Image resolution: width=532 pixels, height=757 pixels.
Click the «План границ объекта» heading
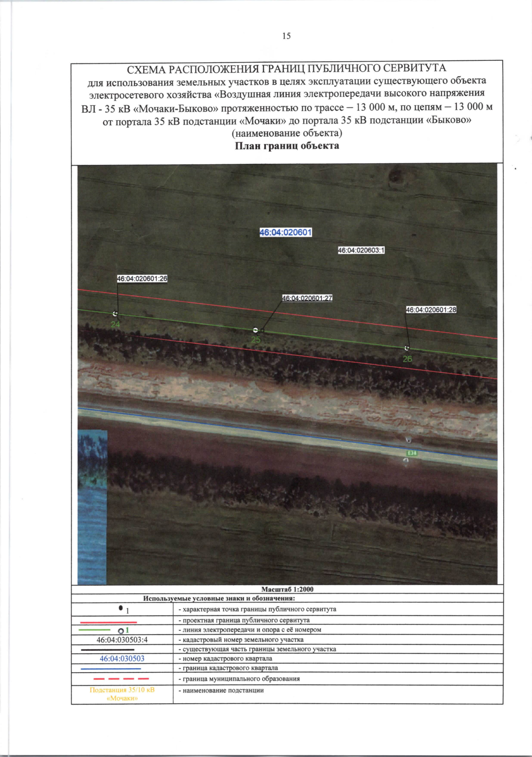pyautogui.click(x=287, y=146)
